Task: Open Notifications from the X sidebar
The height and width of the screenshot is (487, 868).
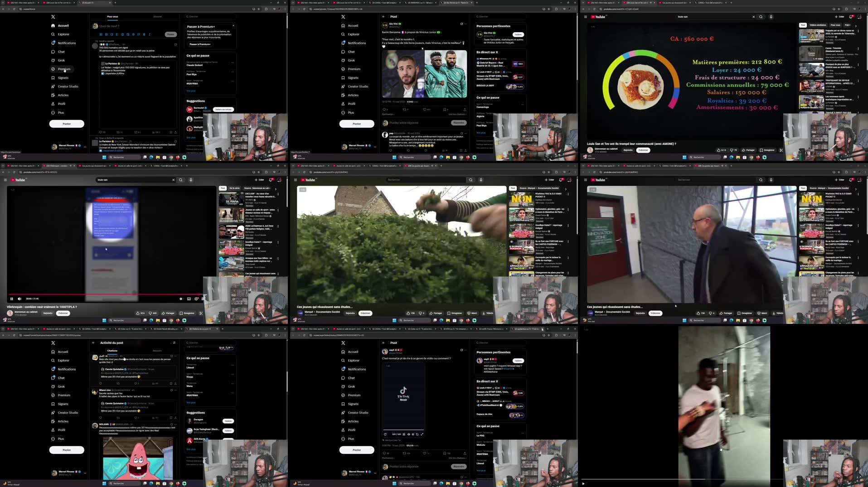Action: click(x=66, y=43)
